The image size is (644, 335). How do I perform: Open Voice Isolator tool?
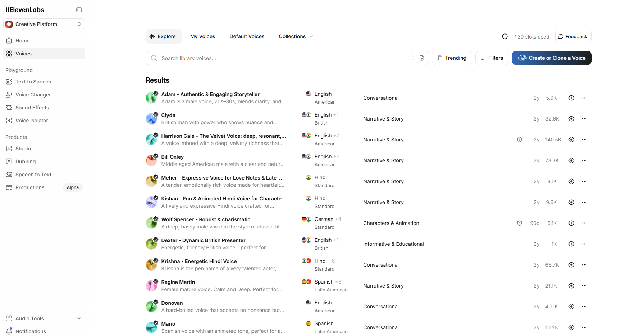tap(44, 121)
